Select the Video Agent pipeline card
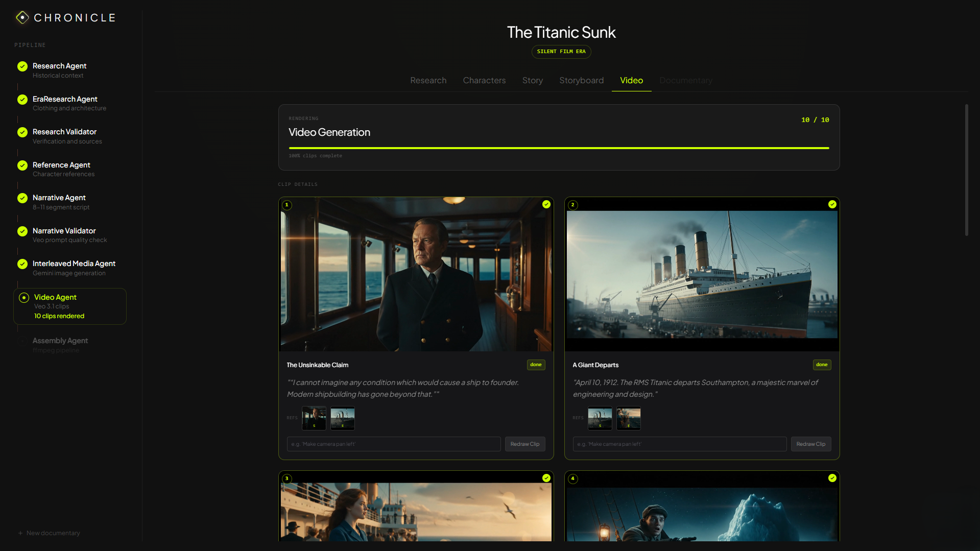Screen dimensions: 980x551 tap(70, 306)
